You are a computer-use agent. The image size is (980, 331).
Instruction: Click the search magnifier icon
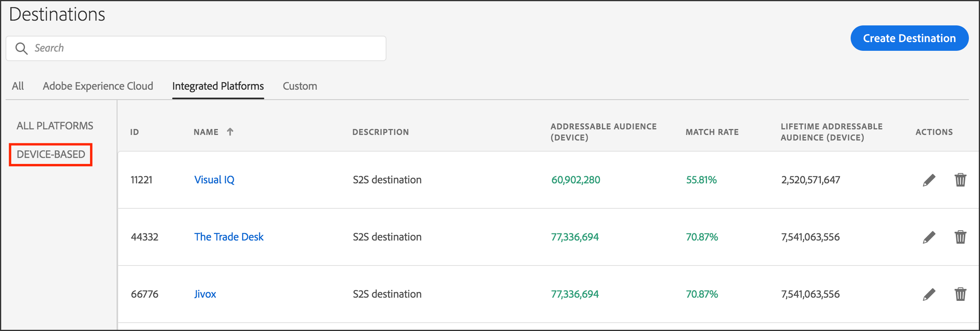[x=21, y=48]
